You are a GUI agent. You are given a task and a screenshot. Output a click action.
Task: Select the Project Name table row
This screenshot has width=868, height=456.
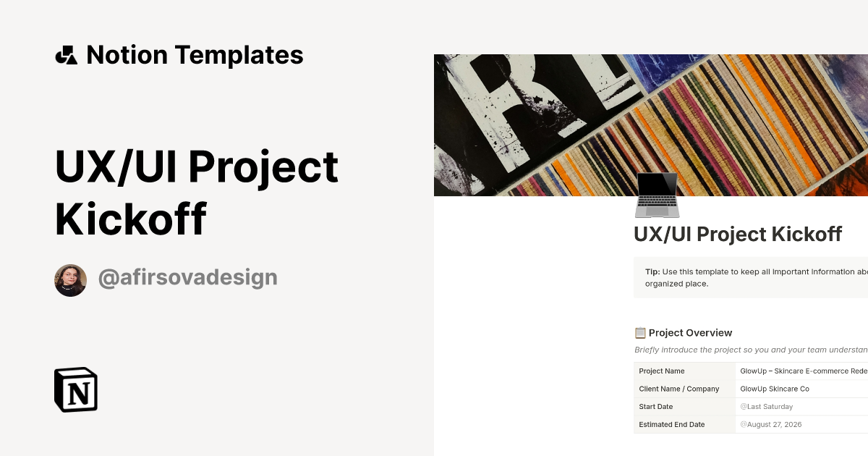click(662, 371)
